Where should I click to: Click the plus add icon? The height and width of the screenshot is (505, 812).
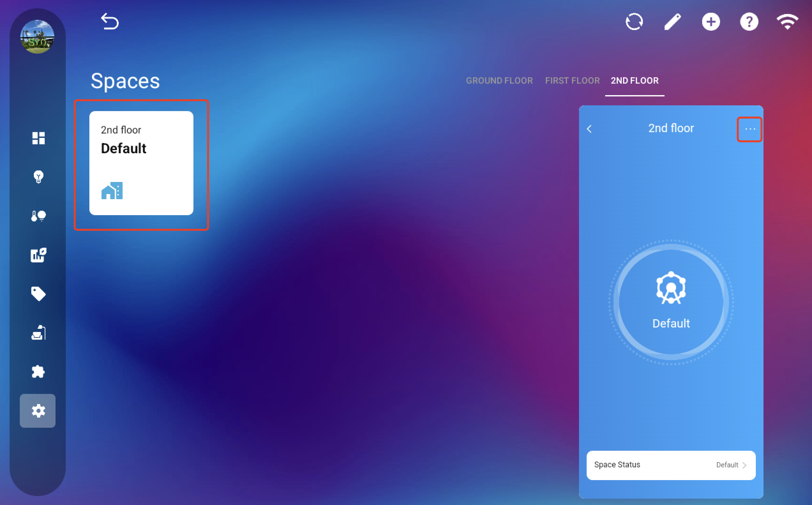(x=711, y=22)
